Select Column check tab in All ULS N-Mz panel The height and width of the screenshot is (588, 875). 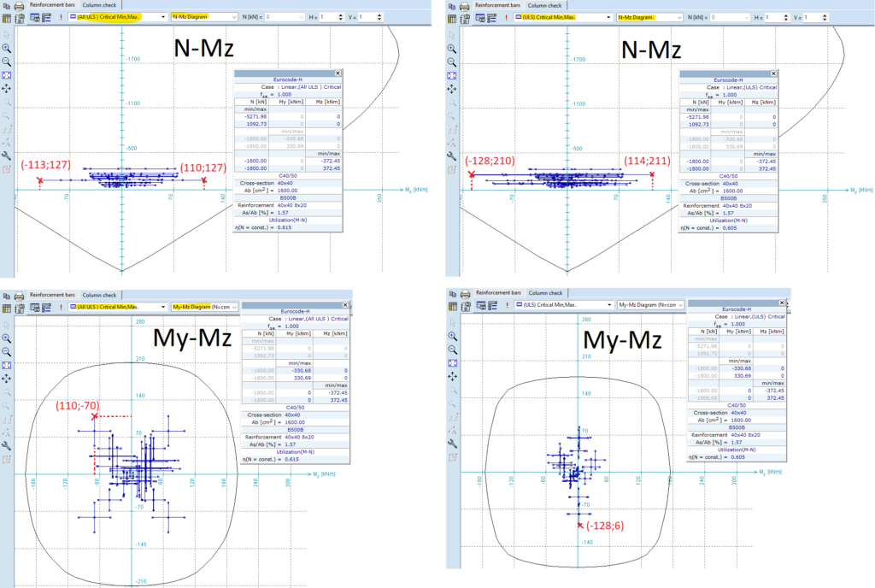point(99,5)
